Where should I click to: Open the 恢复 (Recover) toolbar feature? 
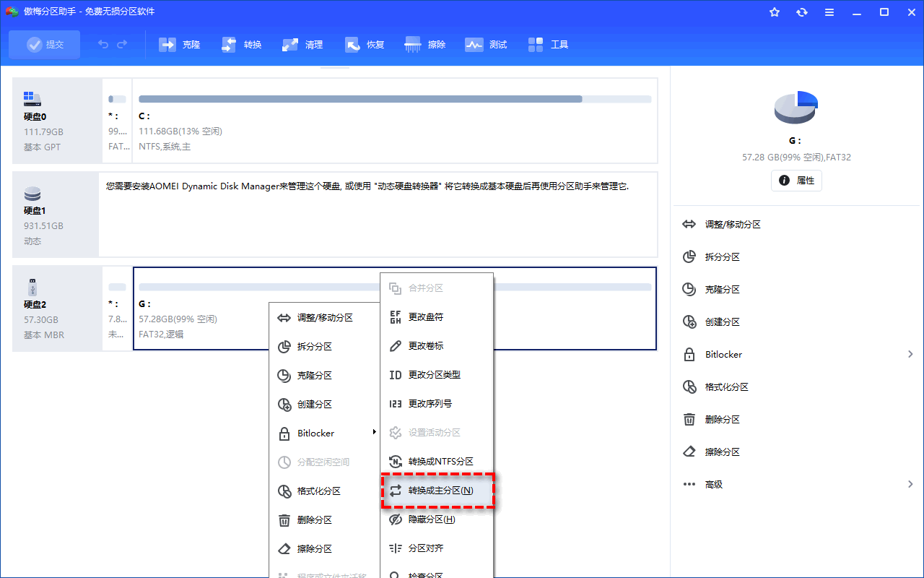(364, 44)
